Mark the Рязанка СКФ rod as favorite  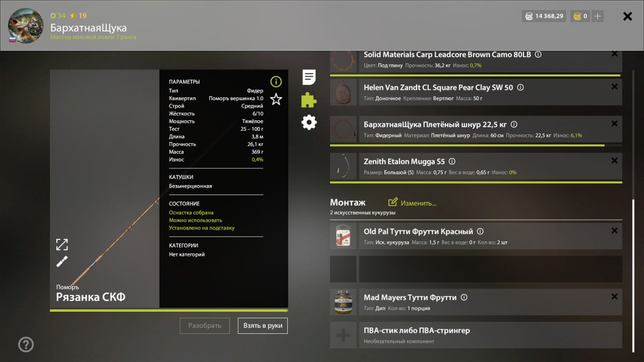276,99
